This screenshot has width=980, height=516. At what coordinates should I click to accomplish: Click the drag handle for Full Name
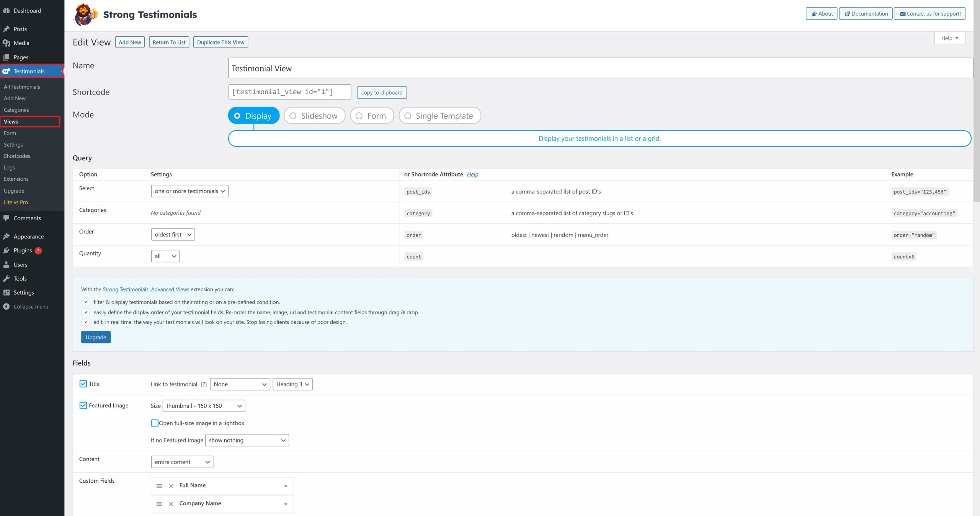point(159,486)
